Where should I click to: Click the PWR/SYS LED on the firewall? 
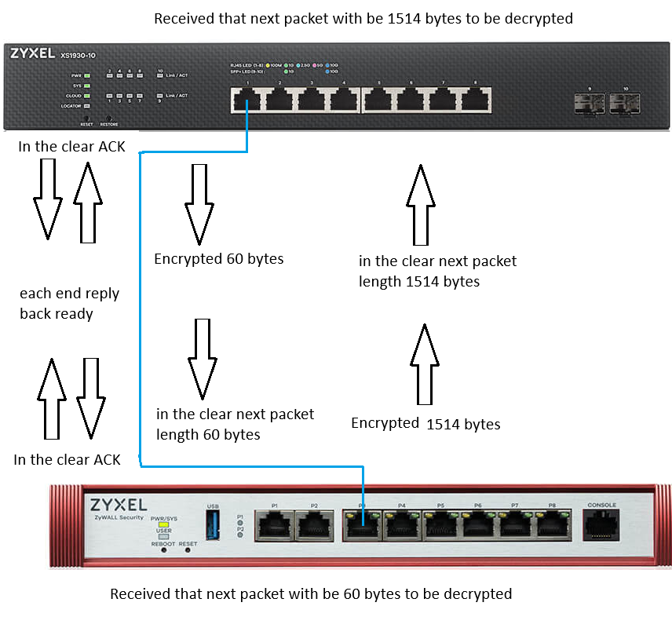(164, 524)
